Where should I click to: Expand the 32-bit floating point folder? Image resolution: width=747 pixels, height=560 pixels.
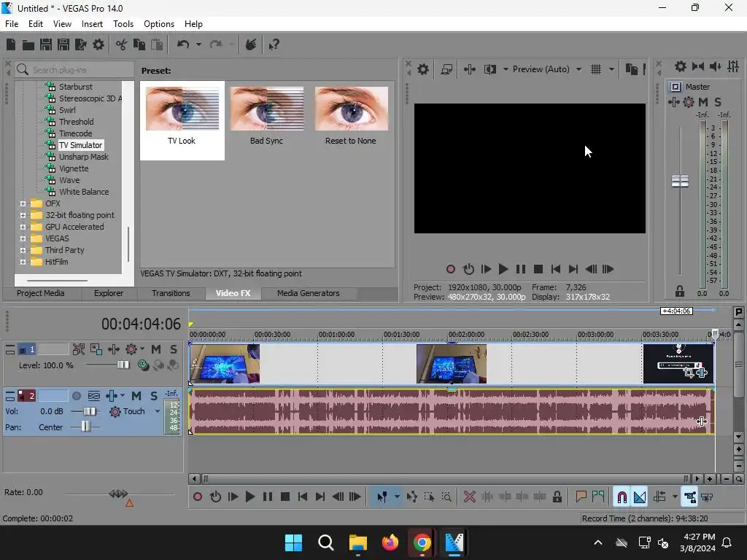(23, 215)
